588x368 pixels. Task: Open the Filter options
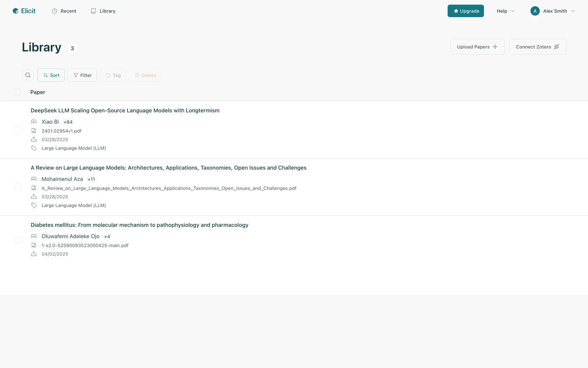pyautogui.click(x=82, y=75)
